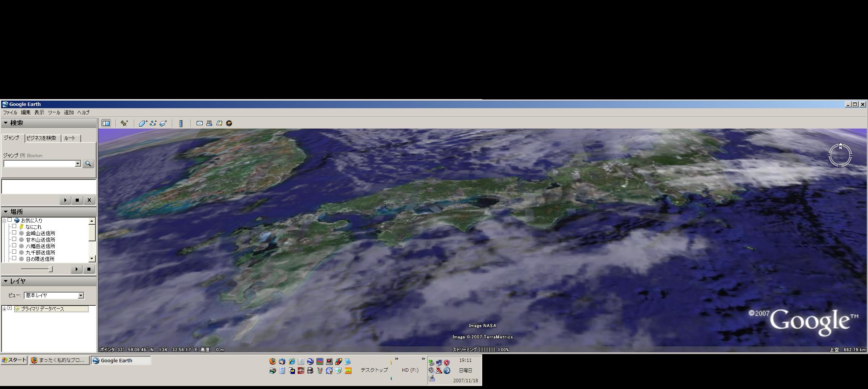
Task: Collapse the レイヤ layers panel
Action: [6, 281]
